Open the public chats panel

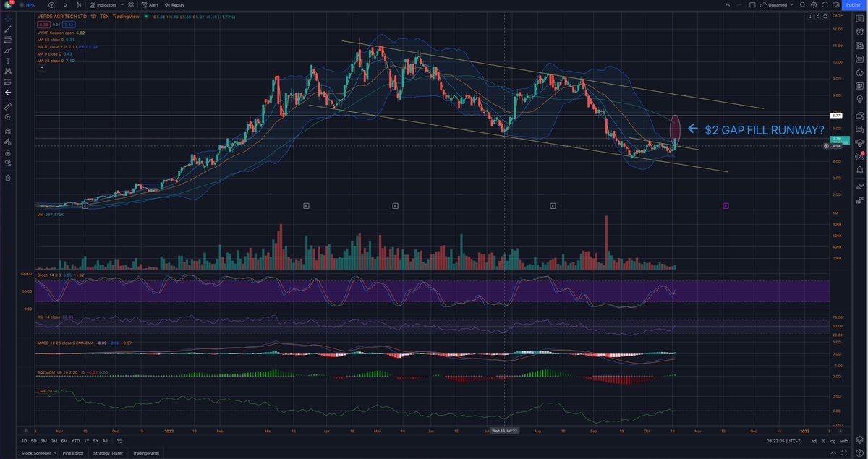coord(859,115)
